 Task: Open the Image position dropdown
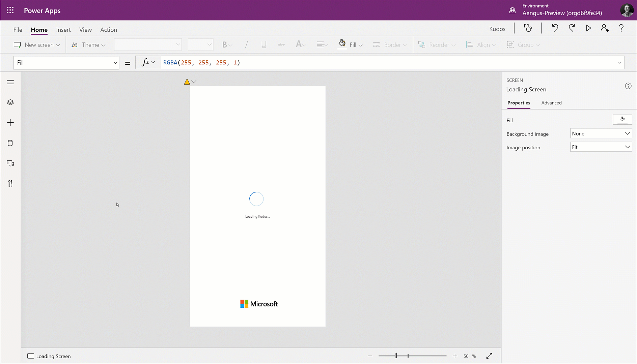point(601,147)
